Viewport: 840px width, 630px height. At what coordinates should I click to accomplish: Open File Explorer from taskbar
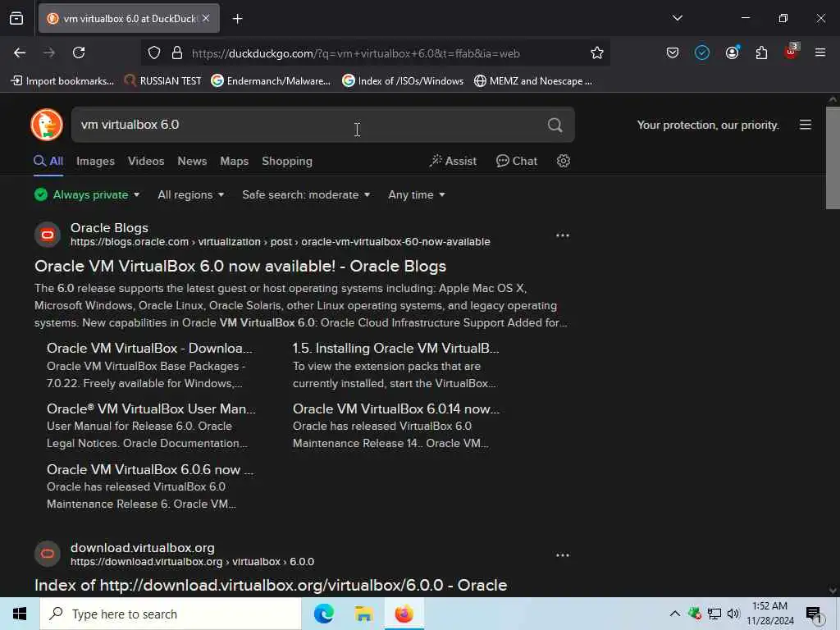pos(363,614)
